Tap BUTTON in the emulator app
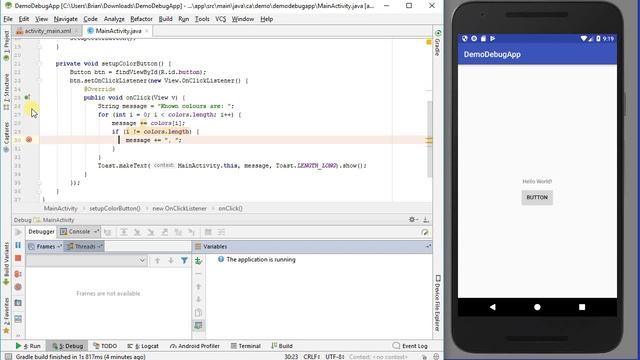The height and width of the screenshot is (360, 640). (x=537, y=198)
